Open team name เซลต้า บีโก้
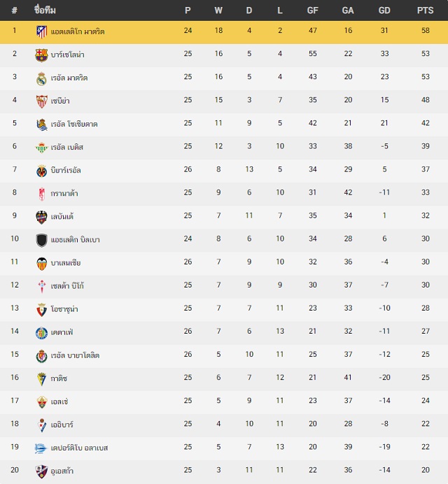The width and height of the screenshot is (448, 484). point(67,286)
